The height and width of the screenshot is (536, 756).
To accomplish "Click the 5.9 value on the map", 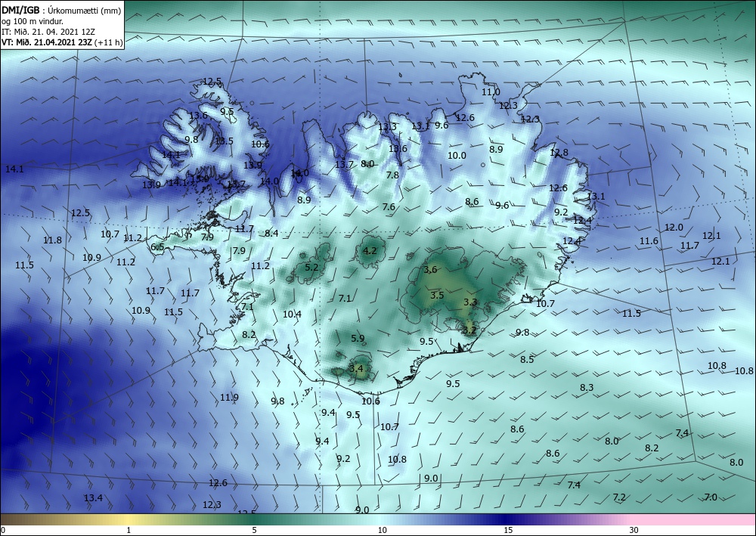I will [358, 339].
